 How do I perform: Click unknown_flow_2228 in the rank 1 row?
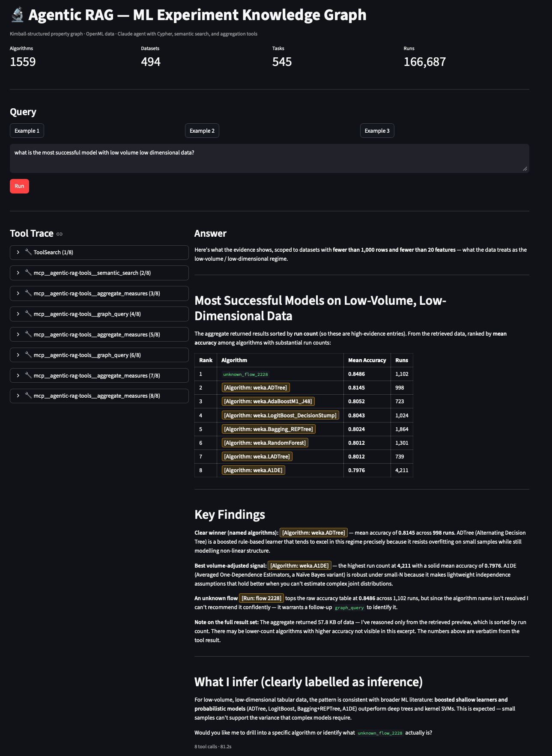(246, 374)
